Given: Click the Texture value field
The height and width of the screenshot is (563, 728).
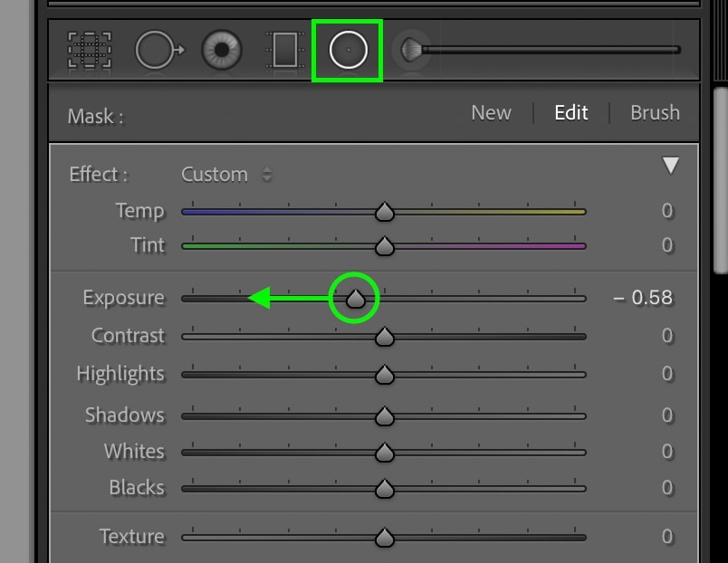Looking at the screenshot, I should [x=667, y=536].
